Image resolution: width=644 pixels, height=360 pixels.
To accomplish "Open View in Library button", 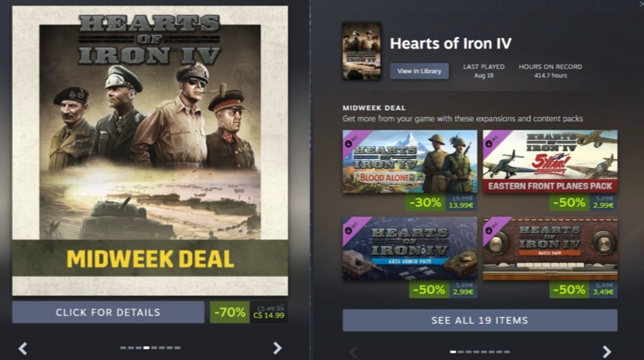I will [419, 71].
